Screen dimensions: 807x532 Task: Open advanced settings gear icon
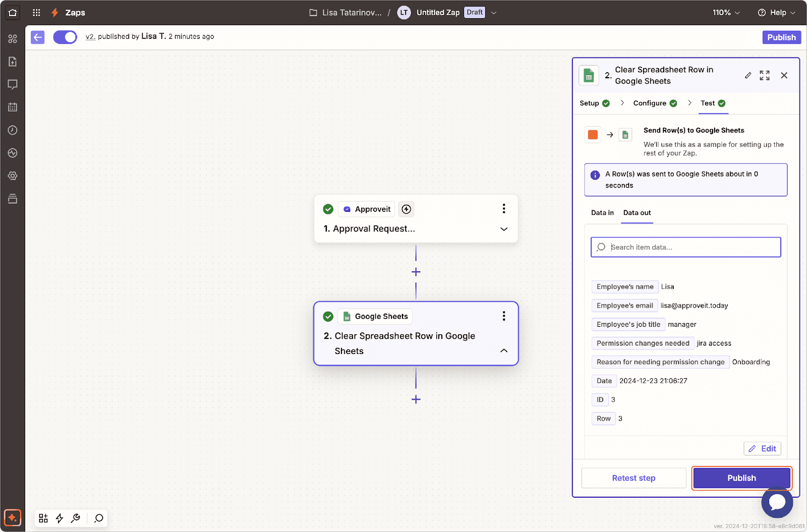coord(13,176)
